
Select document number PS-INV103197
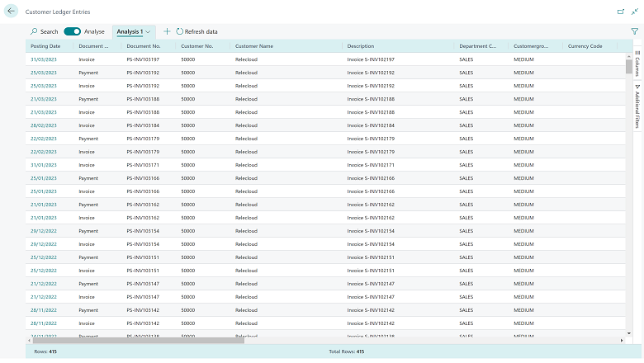coord(143,59)
